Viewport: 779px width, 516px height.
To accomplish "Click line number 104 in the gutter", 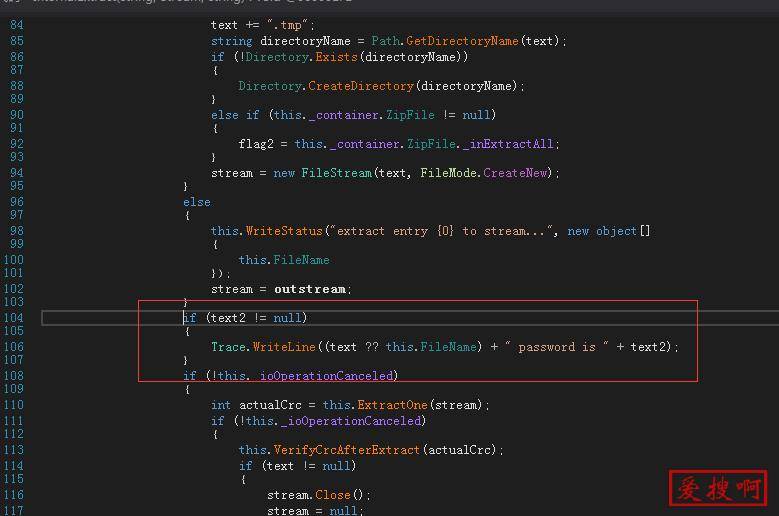I will 14,318.
